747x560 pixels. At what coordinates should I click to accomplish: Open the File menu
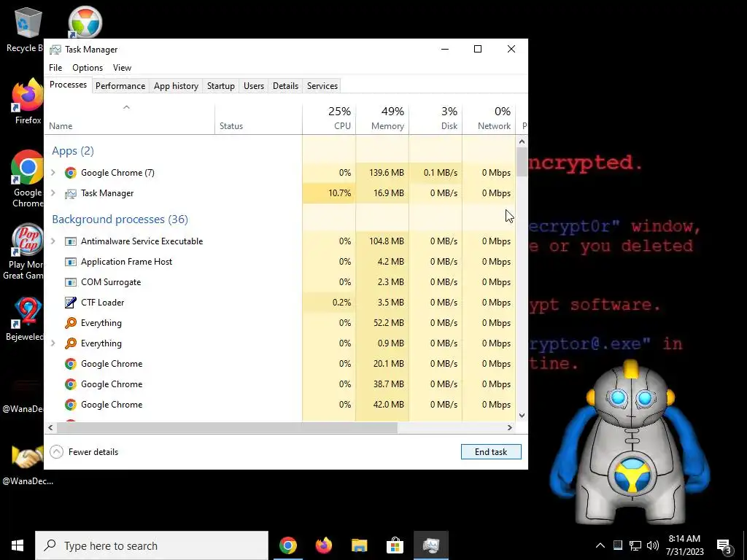55,68
